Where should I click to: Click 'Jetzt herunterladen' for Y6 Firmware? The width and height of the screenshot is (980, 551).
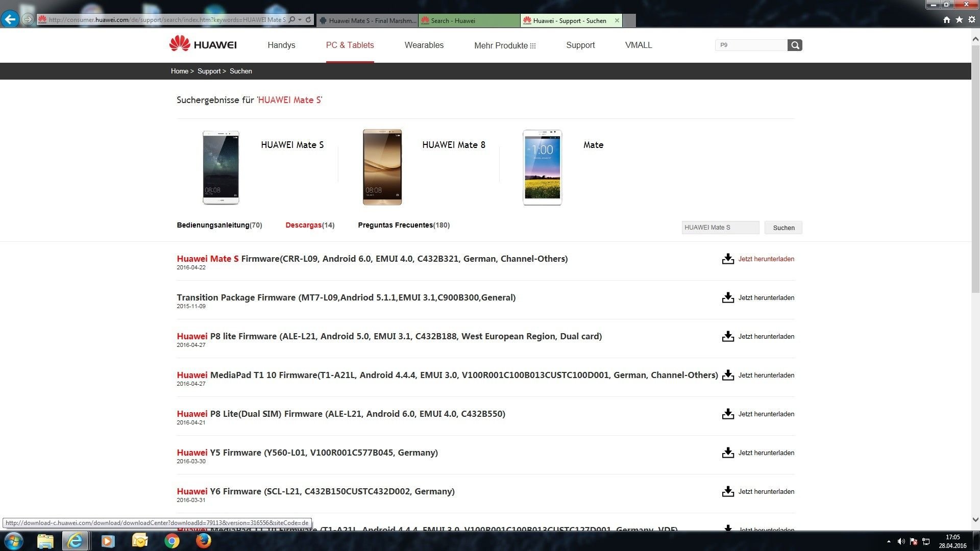766,492
